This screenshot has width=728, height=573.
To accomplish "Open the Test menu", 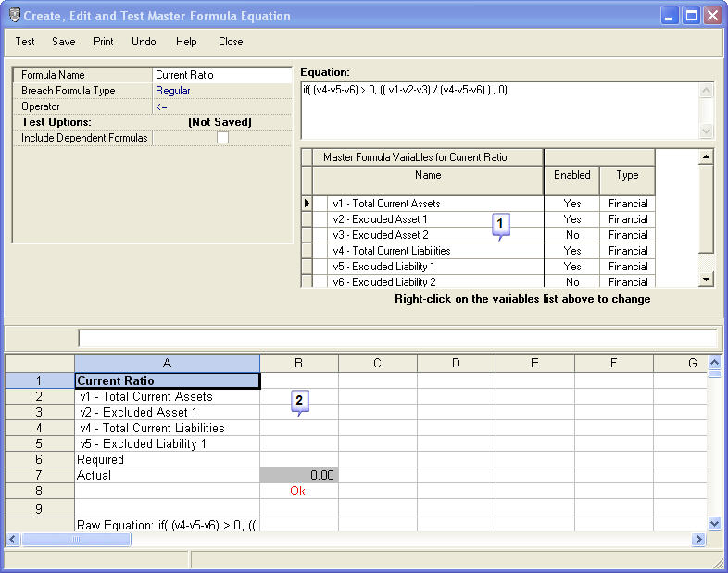I will point(25,42).
